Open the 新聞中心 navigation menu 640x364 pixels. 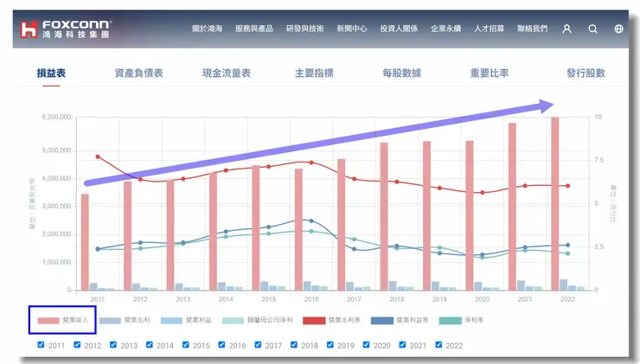352,29
